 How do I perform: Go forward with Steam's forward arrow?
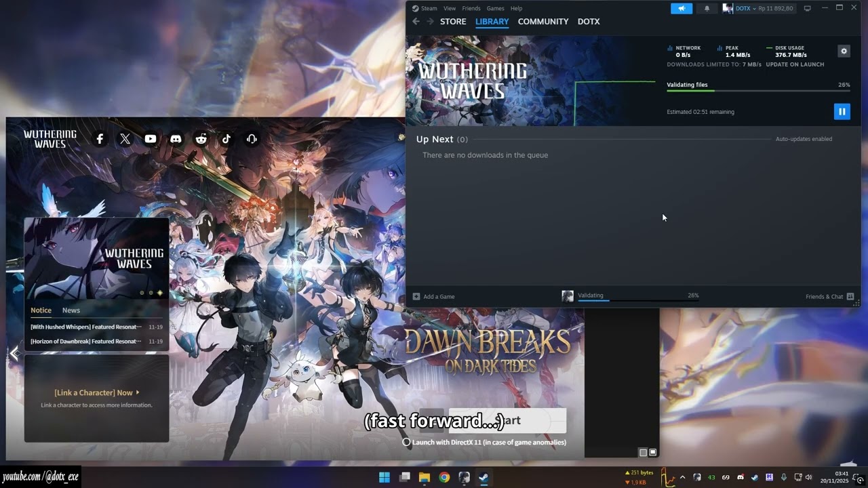(430, 22)
